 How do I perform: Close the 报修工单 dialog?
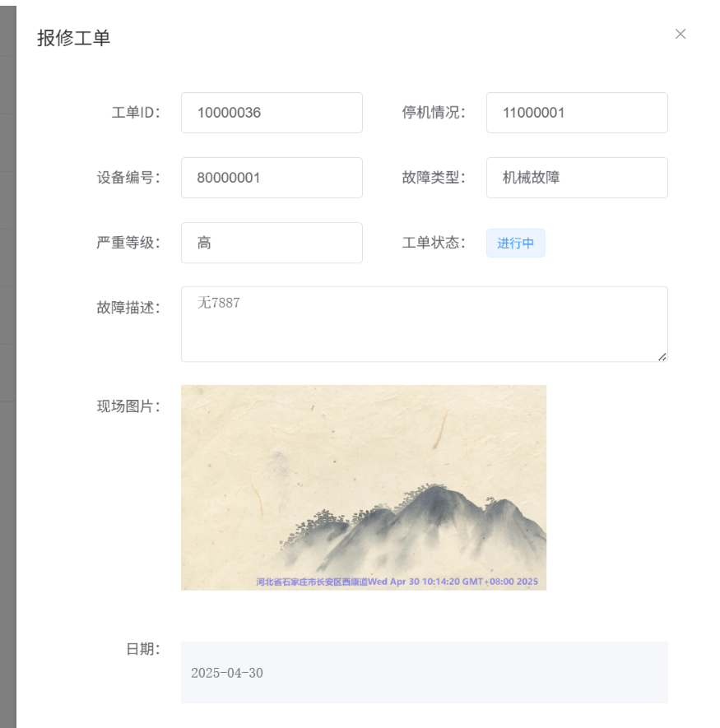click(681, 34)
